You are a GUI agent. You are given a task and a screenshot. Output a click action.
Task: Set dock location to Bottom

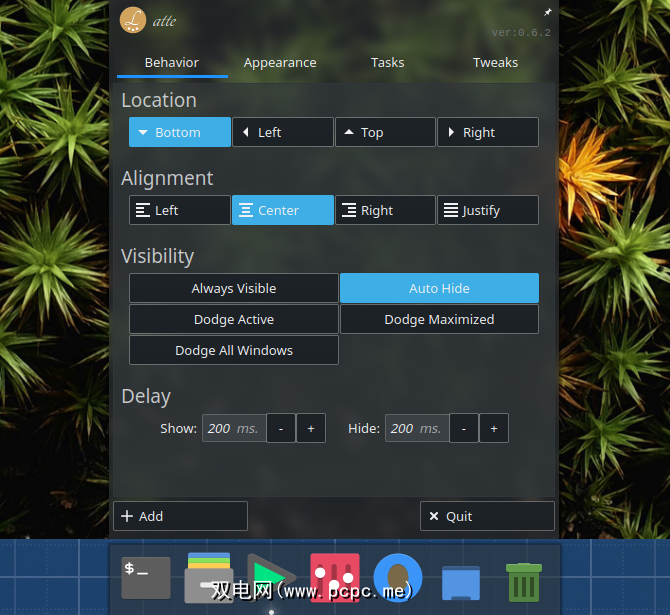180,132
